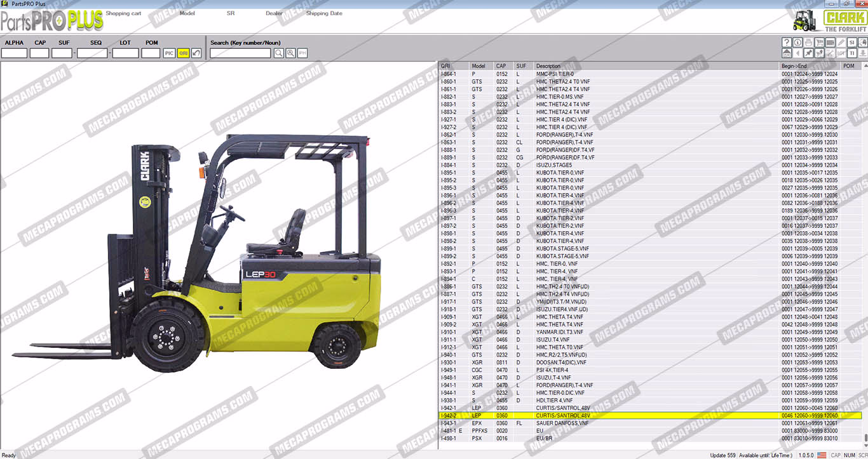This screenshot has width=868, height=459.
Task: Click the PartsPRO Plus logo
Action: click(x=51, y=20)
